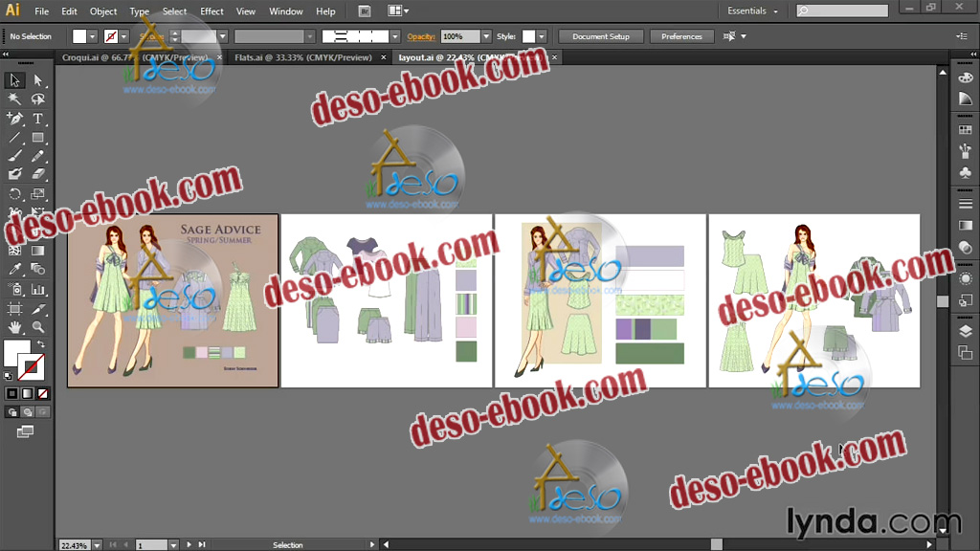Viewport: 980px width, 551px height.
Task: Open the Symbols panel icon
Action: point(965,173)
